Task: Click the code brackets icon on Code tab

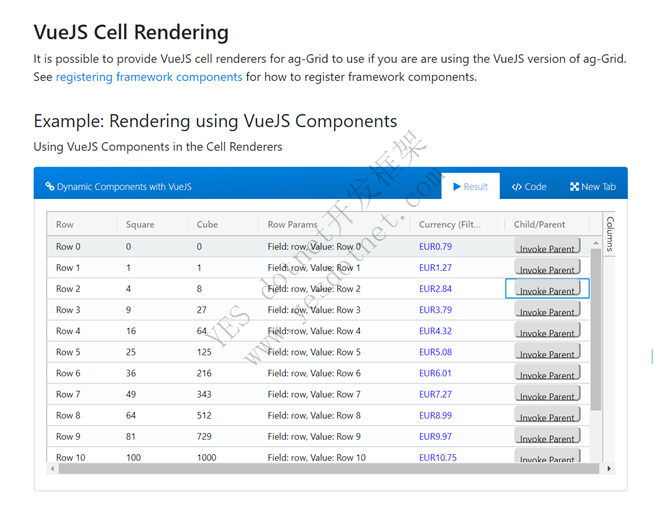Action: [x=516, y=187]
